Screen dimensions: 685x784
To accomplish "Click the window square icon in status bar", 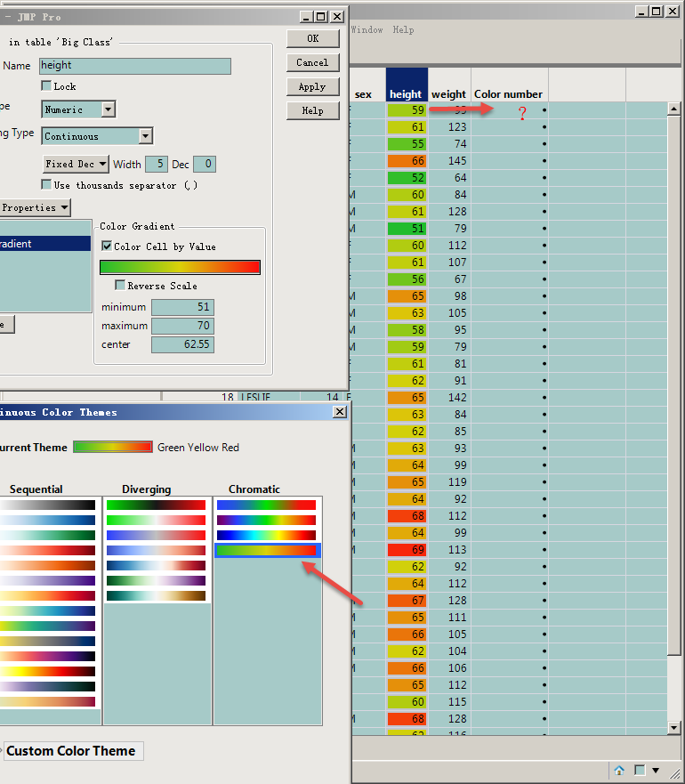I will click(640, 770).
